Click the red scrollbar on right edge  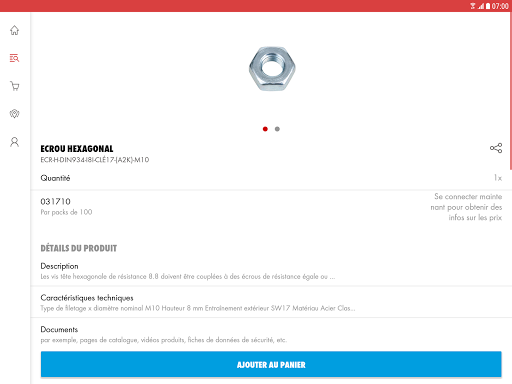[510, 91]
